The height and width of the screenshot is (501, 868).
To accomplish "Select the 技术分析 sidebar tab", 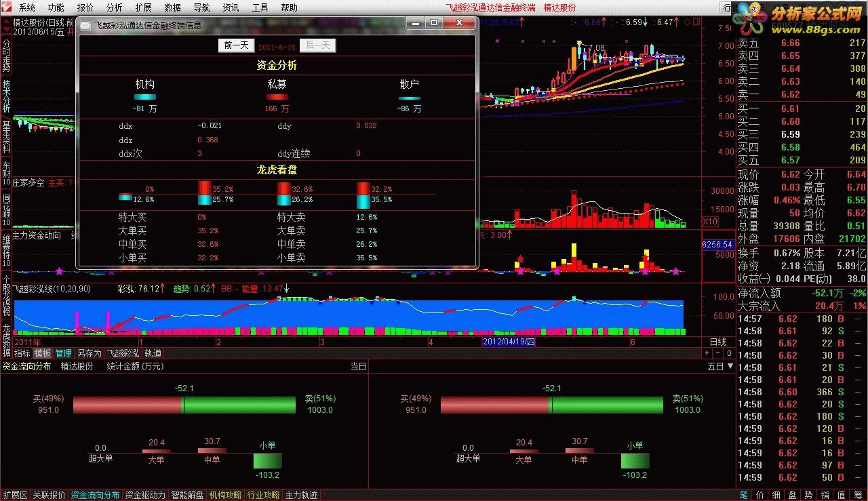I will [x=6, y=96].
